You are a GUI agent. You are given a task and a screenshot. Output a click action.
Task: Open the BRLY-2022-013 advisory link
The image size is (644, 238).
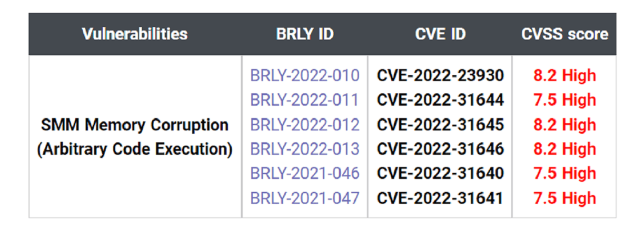(305, 149)
